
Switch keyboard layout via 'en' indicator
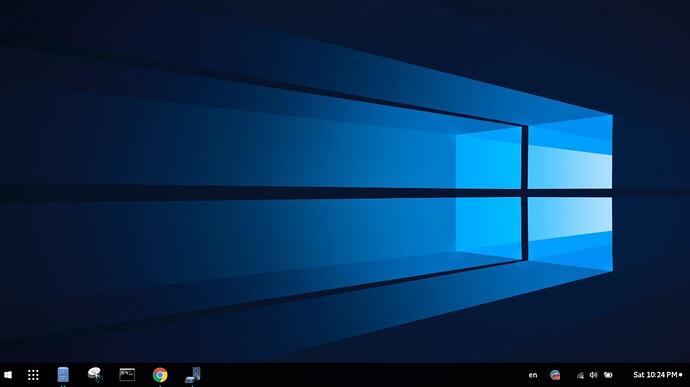(533, 375)
